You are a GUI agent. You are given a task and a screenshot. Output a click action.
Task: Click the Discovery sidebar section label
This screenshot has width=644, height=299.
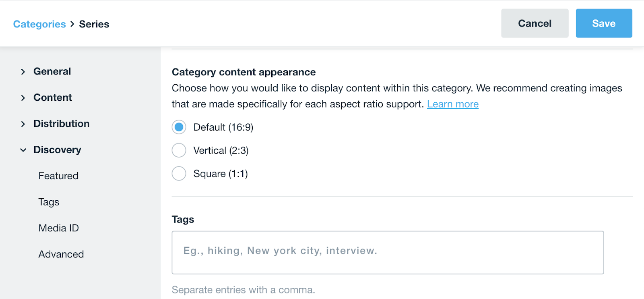pos(57,150)
